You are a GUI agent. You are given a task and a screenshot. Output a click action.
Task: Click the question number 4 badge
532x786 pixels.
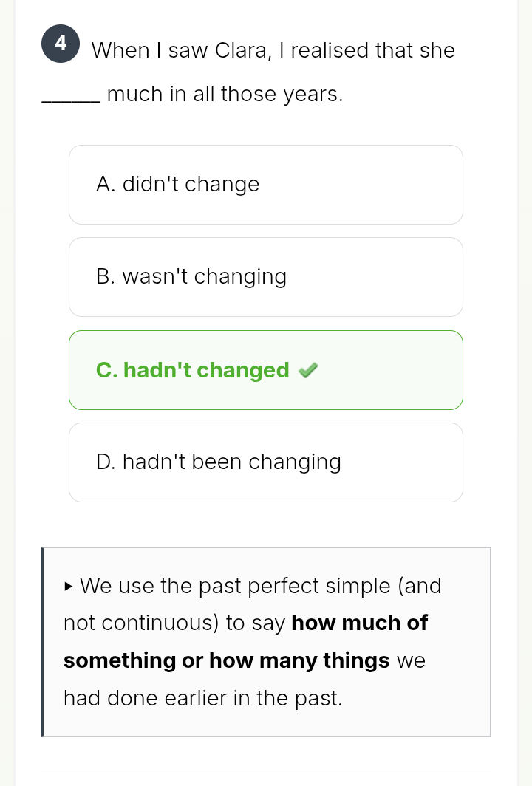61,44
